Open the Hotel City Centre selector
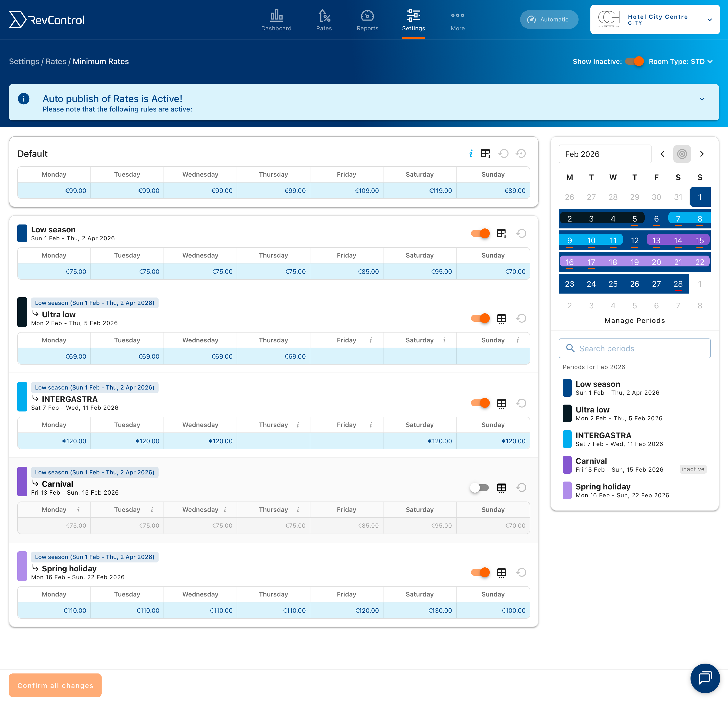The image size is (728, 708). point(655,20)
